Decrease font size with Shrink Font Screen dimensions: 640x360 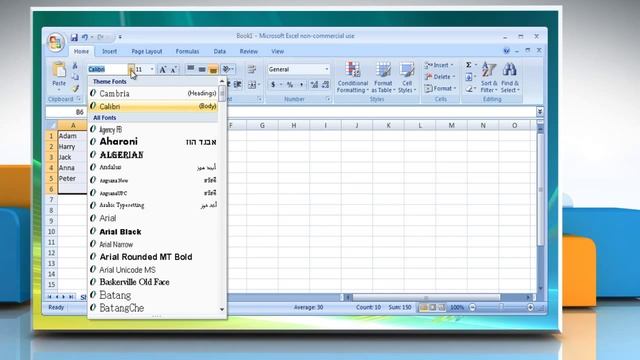[x=173, y=69]
